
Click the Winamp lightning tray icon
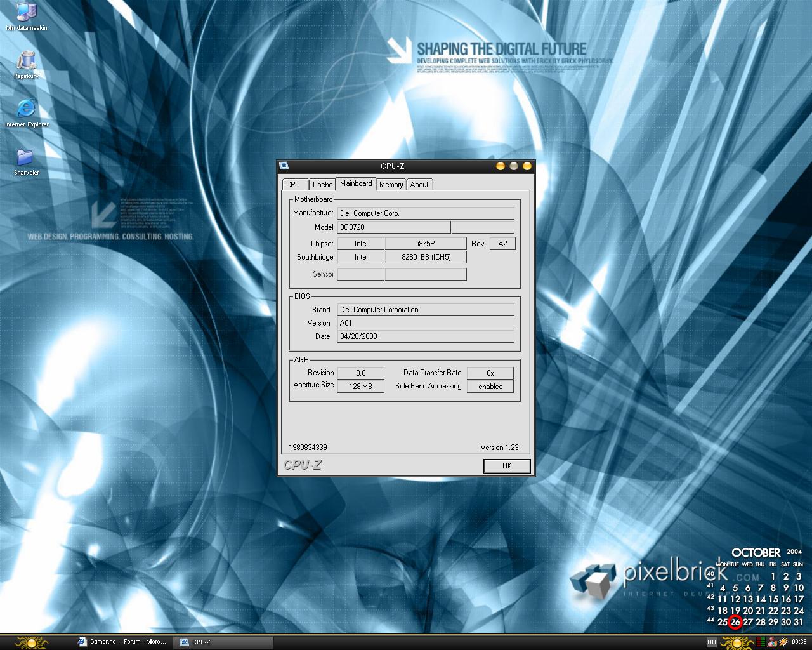click(783, 642)
